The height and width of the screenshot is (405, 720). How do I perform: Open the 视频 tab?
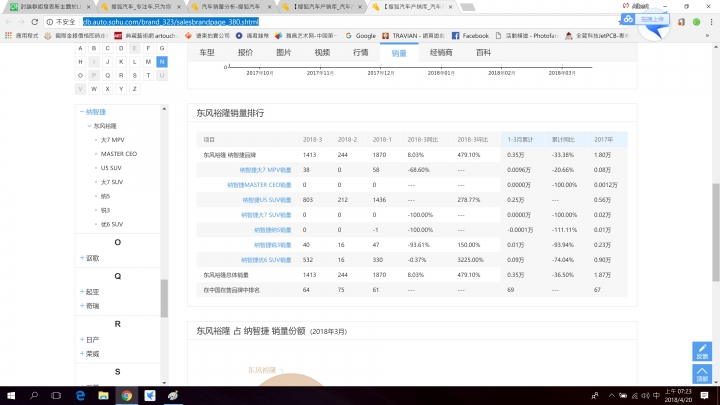(322, 52)
